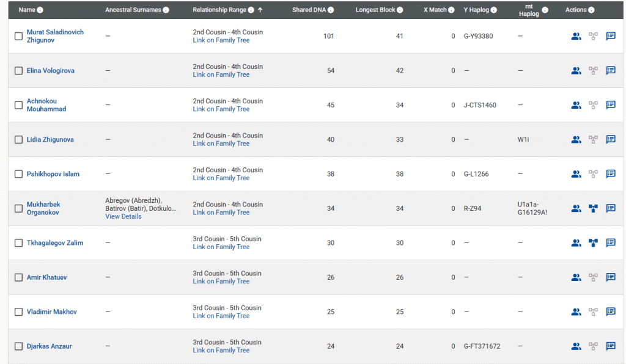View family tree icon for Mukharbek Organokov
This screenshot has height=364, width=626.
tap(593, 208)
